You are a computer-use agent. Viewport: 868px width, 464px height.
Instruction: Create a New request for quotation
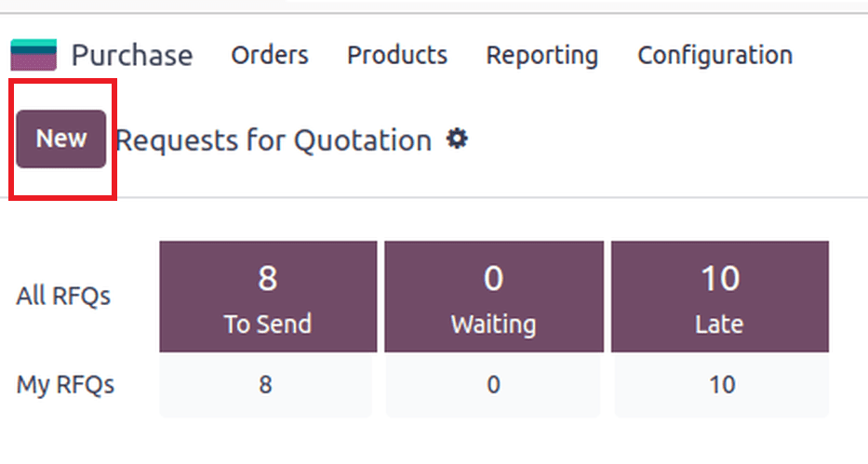(x=60, y=139)
